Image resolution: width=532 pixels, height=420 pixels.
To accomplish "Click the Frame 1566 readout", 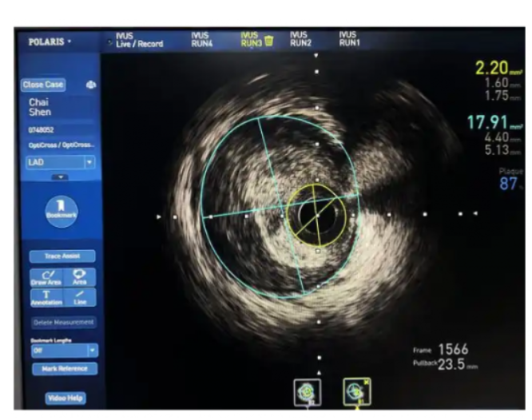I will (441, 350).
